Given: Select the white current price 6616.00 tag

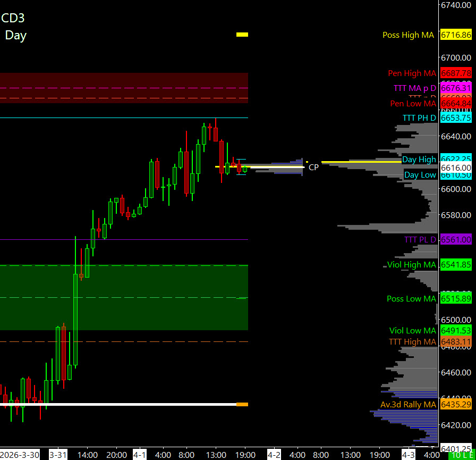Looking at the screenshot, I should point(456,167).
